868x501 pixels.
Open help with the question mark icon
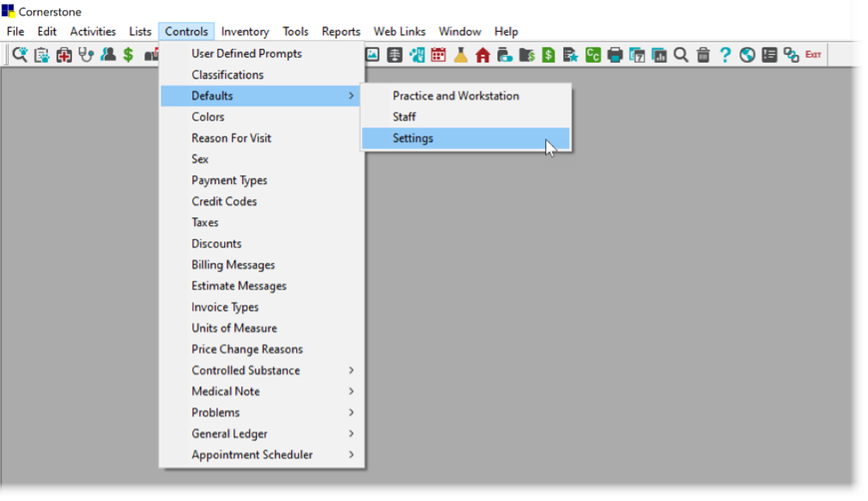point(725,55)
